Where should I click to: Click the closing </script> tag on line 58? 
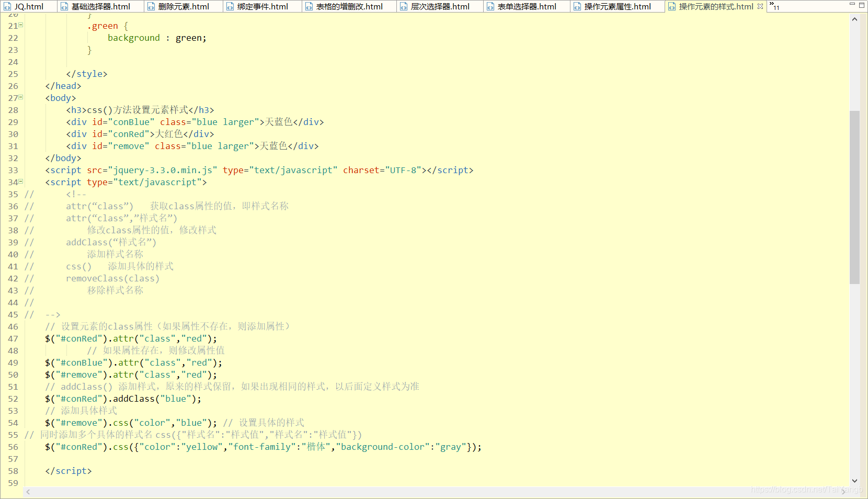click(x=68, y=471)
